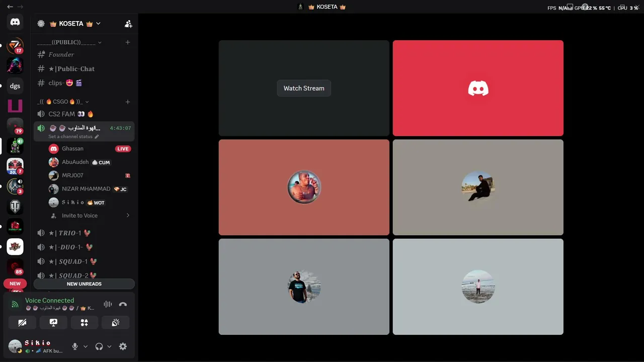The height and width of the screenshot is (362, 644).
Task: Focus the tile of person standing on beach
Action: [x=478, y=287]
